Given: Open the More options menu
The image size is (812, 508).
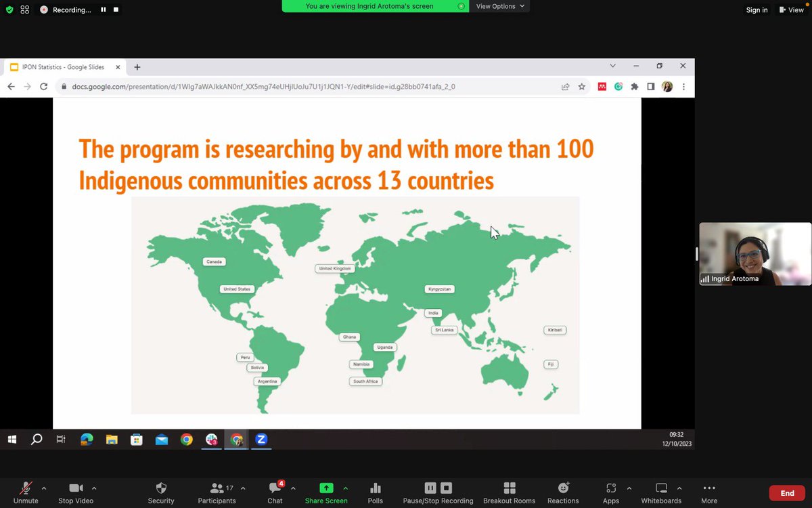Looking at the screenshot, I should [x=709, y=493].
